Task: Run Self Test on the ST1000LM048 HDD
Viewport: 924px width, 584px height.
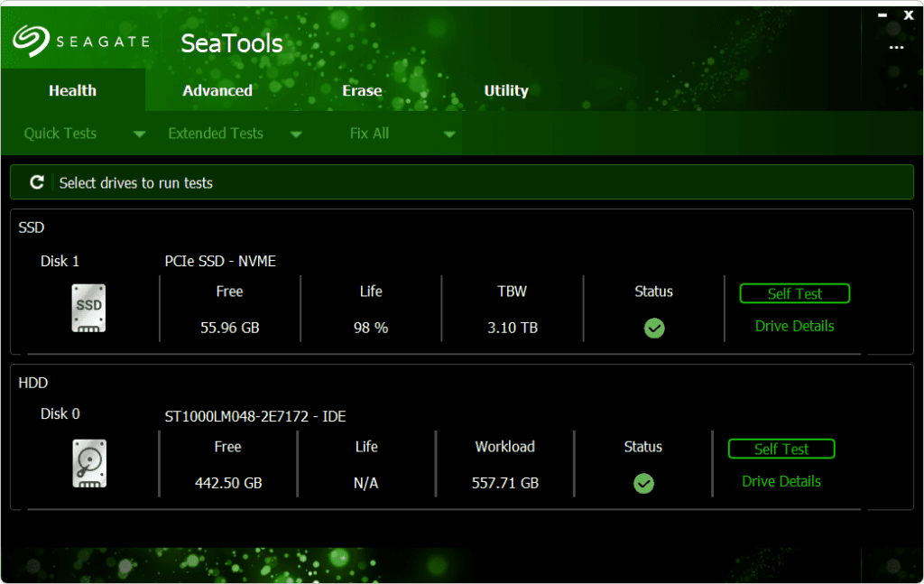Action: (781, 449)
